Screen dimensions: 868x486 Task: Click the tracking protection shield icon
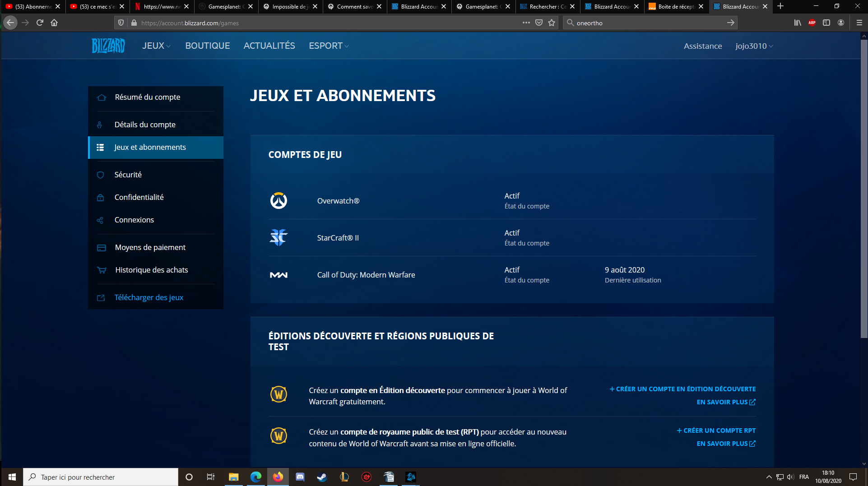coord(121,23)
